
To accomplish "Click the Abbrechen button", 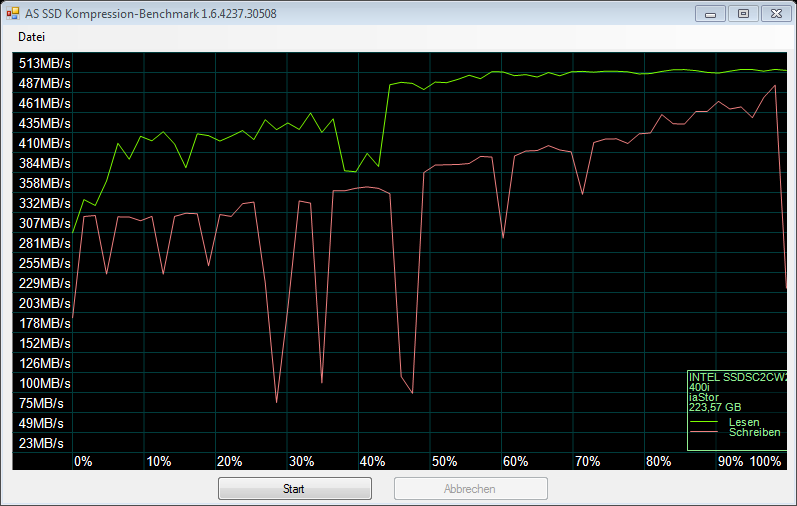I will (470, 489).
